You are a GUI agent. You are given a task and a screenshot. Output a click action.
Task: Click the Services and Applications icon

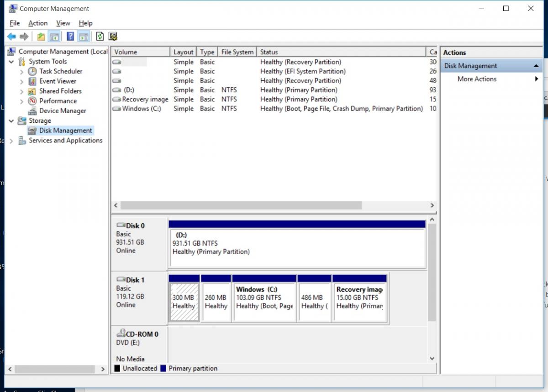pyautogui.click(x=22, y=141)
